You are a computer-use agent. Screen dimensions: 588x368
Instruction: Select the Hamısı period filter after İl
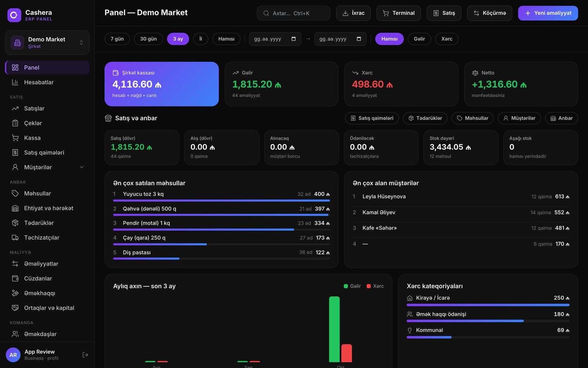226,39
